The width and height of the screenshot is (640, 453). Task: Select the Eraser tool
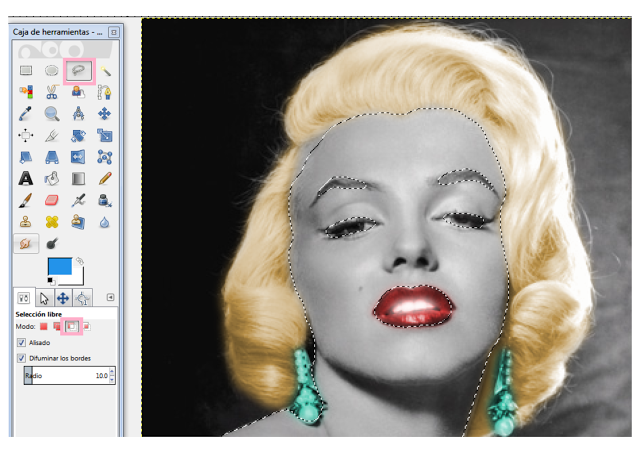(52, 200)
